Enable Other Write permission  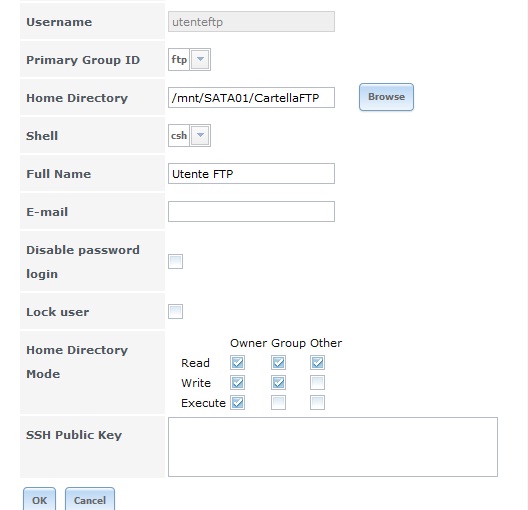(x=317, y=382)
